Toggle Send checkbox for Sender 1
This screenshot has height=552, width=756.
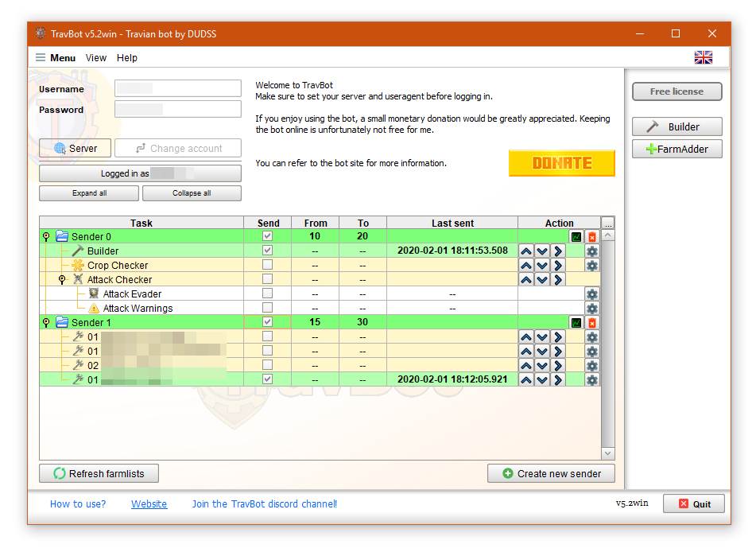coord(267,322)
